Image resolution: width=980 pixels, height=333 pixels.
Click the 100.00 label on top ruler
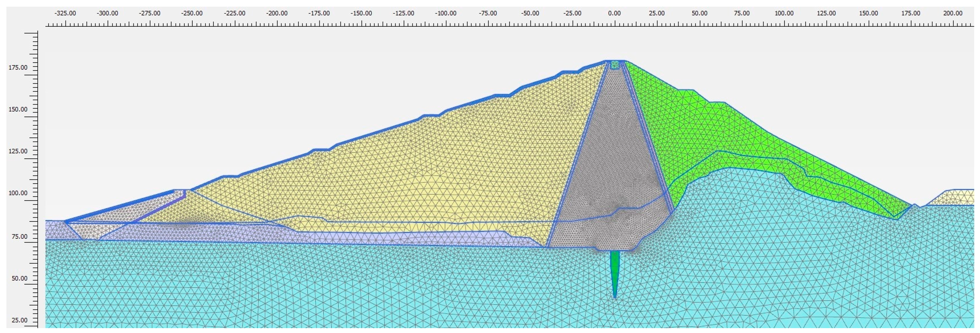point(784,13)
